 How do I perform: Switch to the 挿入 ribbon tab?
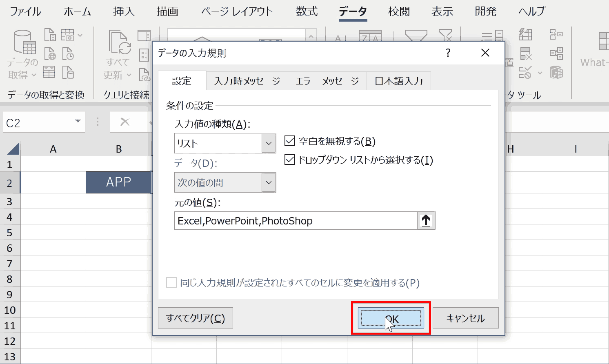(x=124, y=11)
